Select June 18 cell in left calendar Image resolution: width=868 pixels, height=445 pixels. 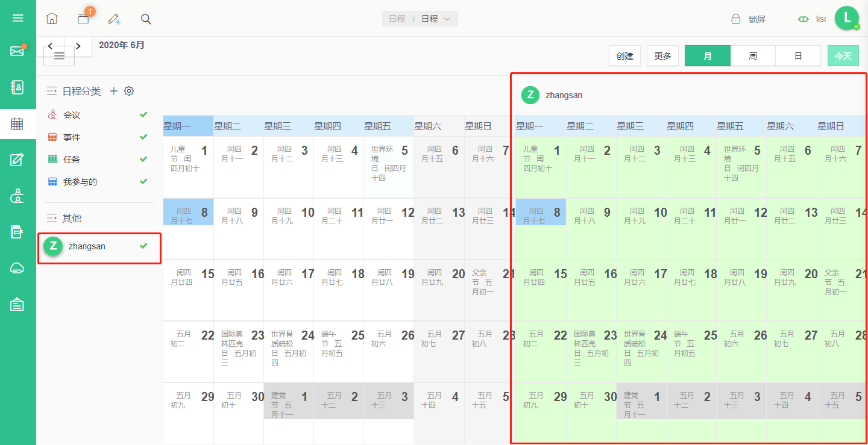339,290
